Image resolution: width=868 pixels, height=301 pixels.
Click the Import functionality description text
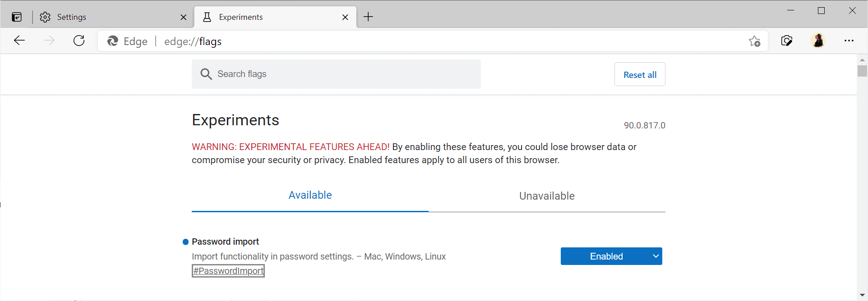tap(319, 256)
